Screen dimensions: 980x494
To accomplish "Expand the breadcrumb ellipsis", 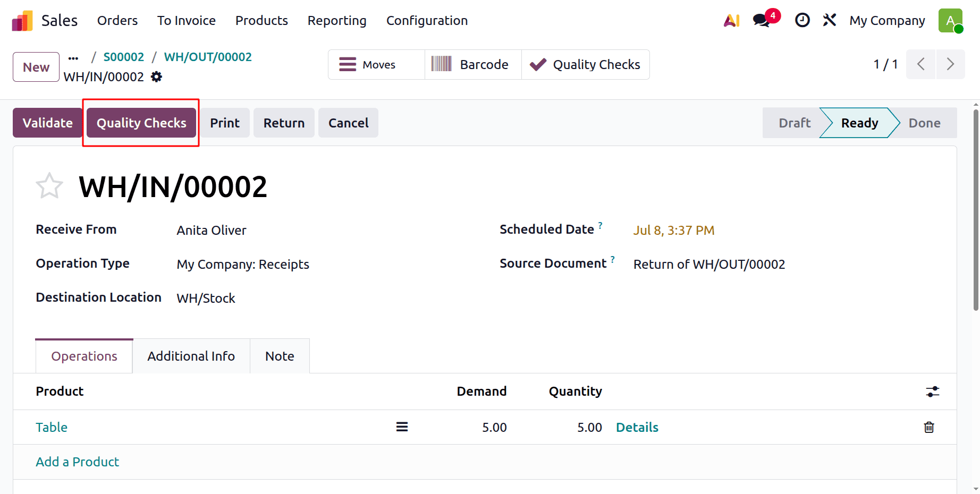I will coord(73,58).
